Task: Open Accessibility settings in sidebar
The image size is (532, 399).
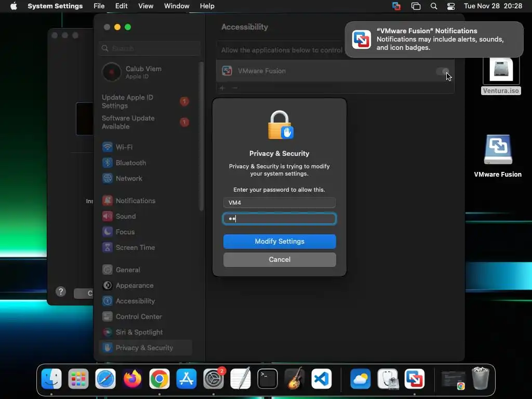Action: click(x=146, y=301)
